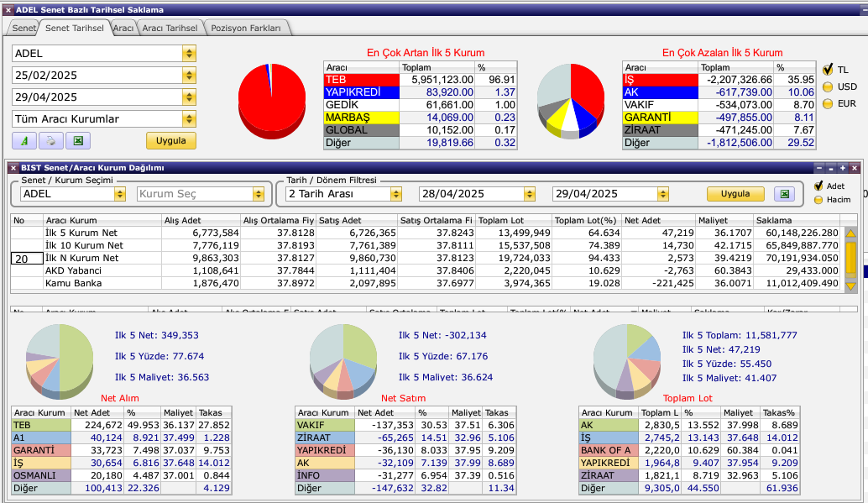Open the font settings icon with green A
The width and height of the screenshot is (868, 503).
[x=24, y=141]
